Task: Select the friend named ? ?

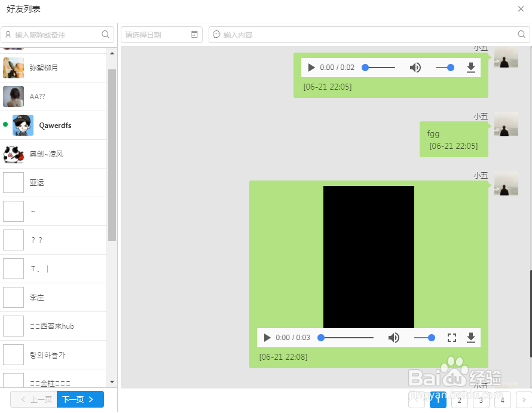Action: (x=54, y=240)
